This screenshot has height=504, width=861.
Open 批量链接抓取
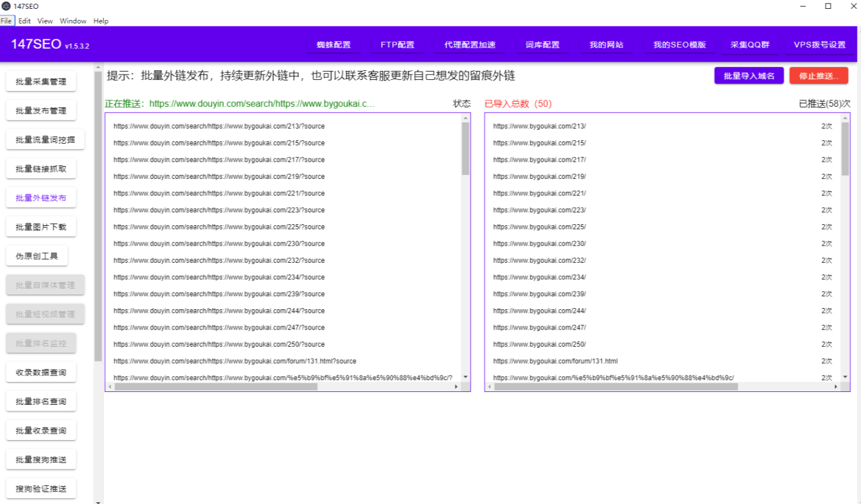click(x=41, y=168)
